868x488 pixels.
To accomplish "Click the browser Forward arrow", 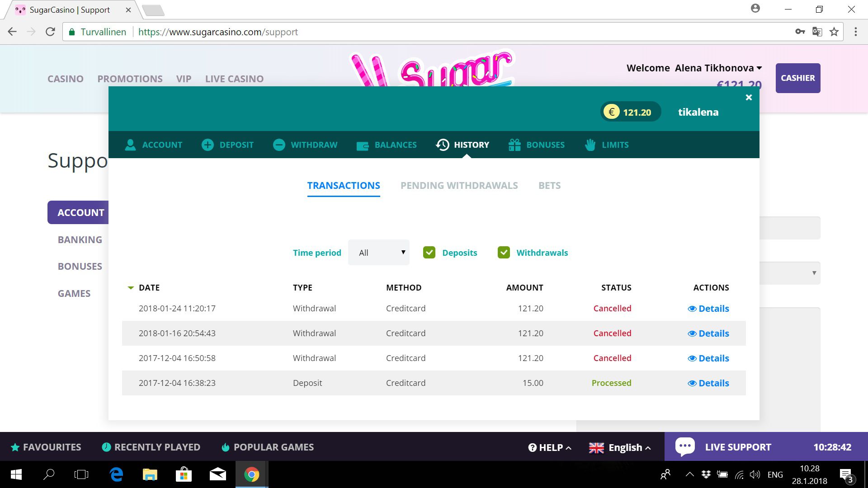I will tap(31, 32).
